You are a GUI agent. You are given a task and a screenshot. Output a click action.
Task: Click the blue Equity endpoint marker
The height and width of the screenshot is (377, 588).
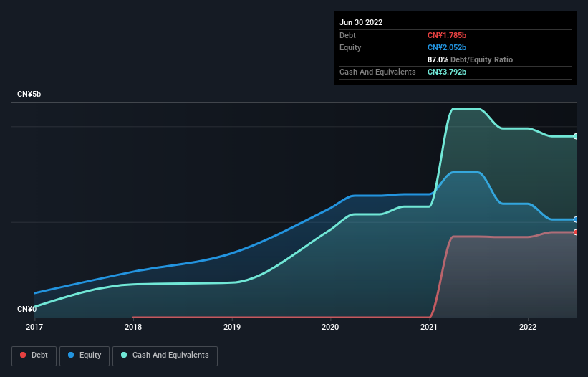point(576,219)
